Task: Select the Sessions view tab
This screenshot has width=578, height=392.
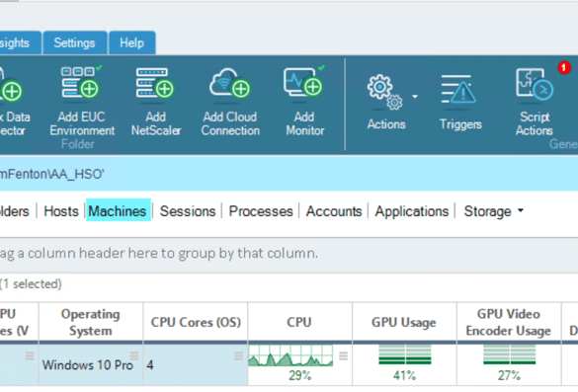Action: (188, 211)
